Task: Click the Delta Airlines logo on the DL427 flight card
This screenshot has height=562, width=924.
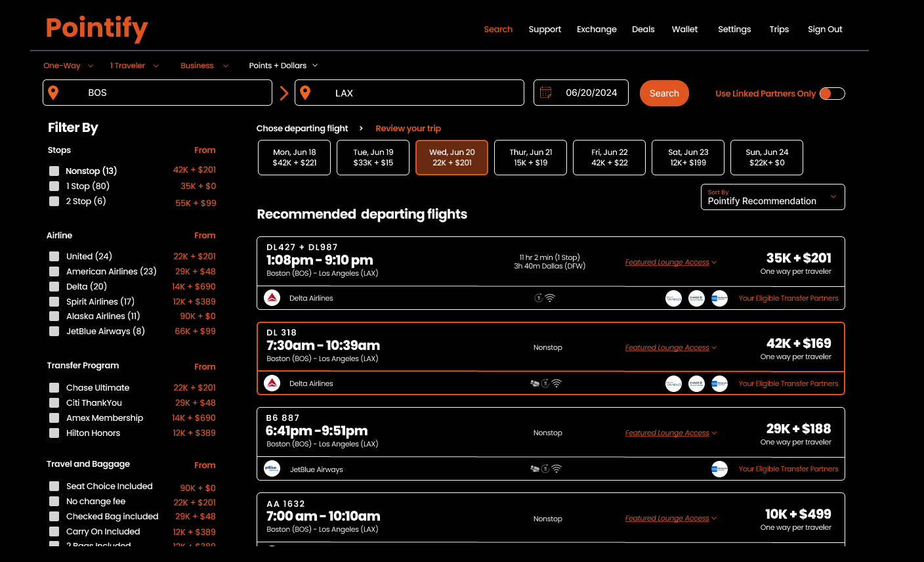Action: [272, 297]
